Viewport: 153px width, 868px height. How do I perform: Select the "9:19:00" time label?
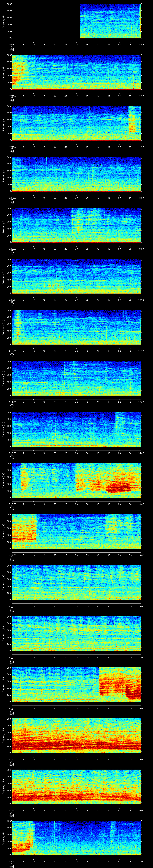tap(12, 810)
